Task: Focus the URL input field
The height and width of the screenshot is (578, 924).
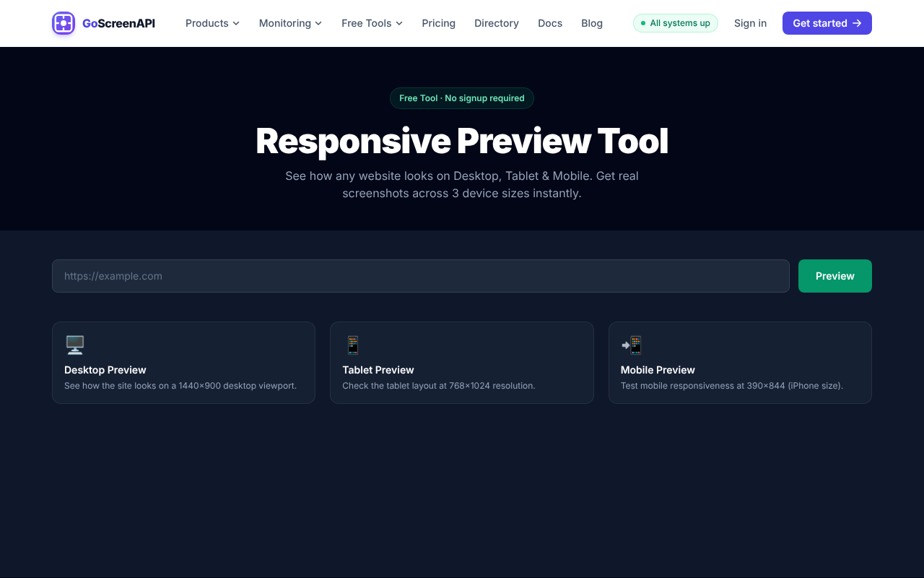Action: (421, 276)
